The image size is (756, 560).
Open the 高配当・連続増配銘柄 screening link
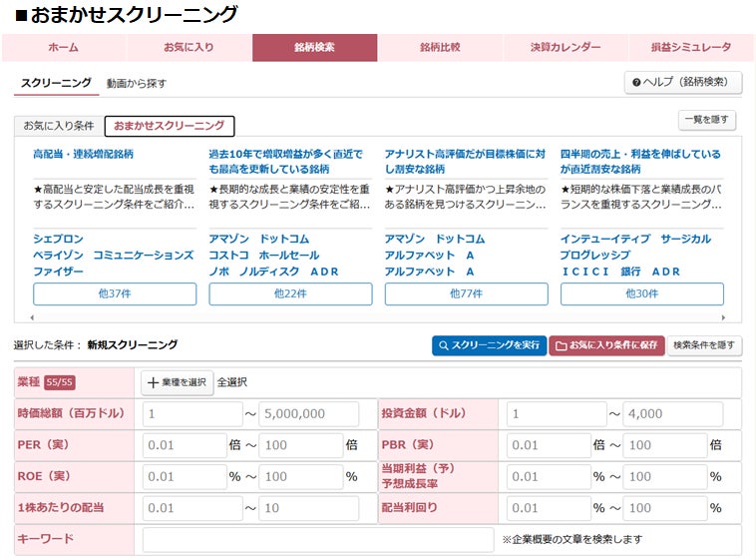(x=84, y=154)
